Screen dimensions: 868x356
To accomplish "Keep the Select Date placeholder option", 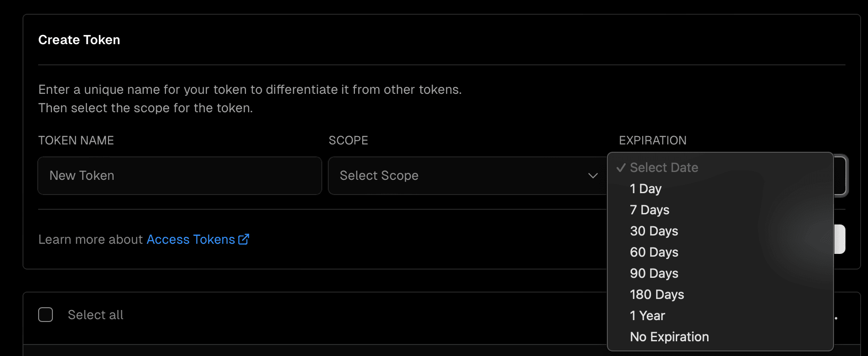I will click(664, 168).
